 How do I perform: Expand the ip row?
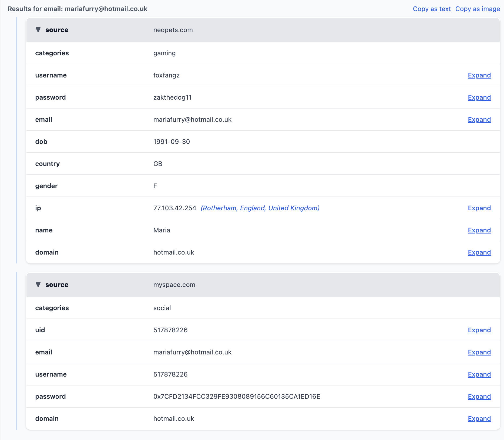(479, 208)
